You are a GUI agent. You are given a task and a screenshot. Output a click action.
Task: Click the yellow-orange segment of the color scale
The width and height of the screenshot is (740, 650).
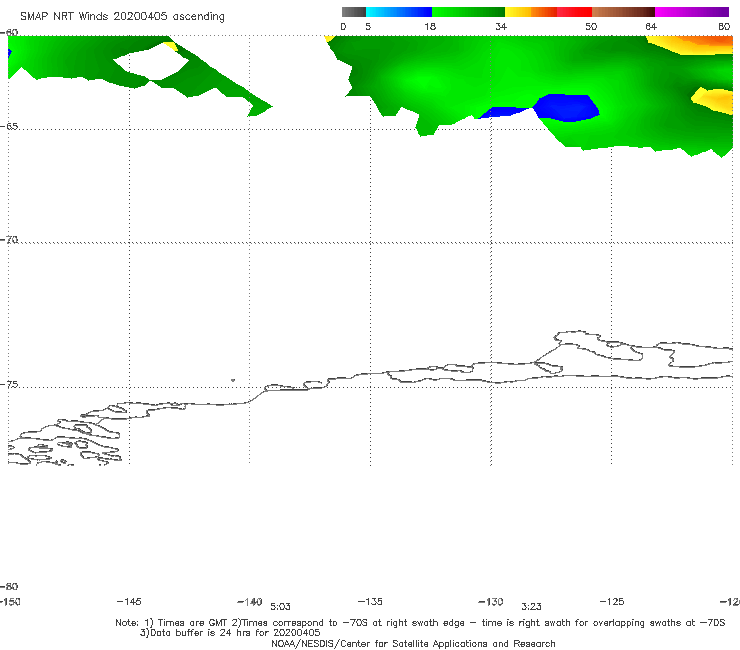pyautogui.click(x=531, y=12)
